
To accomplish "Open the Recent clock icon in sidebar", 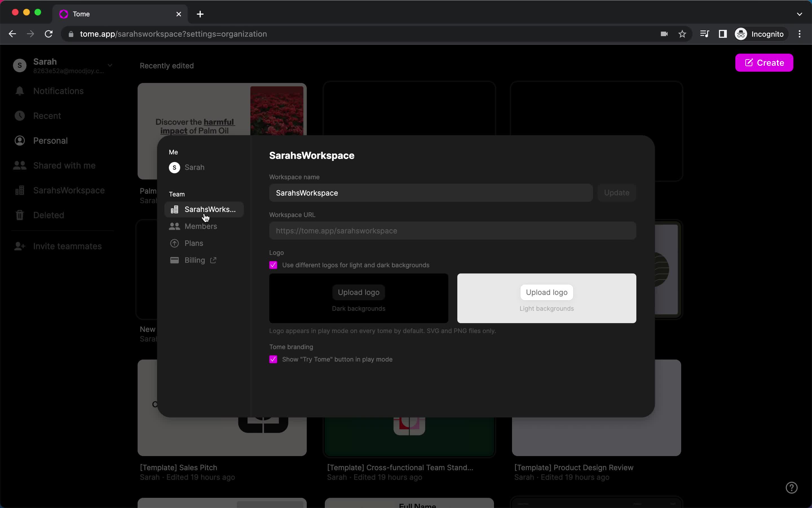I will click(x=19, y=116).
